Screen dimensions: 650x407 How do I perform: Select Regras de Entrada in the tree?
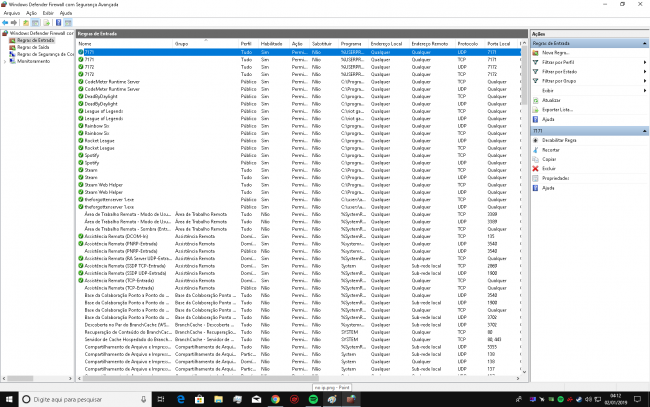click(x=35, y=40)
